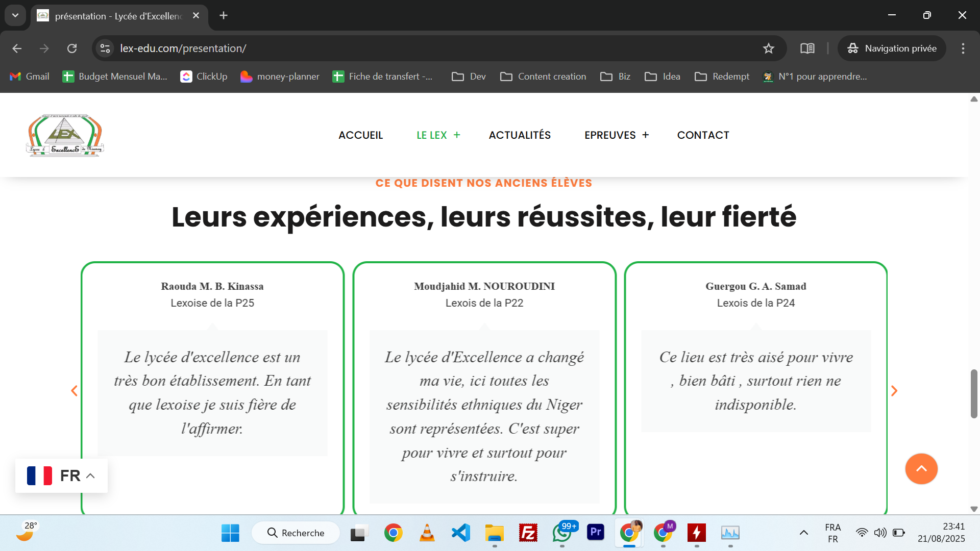Bookmark this page with the star icon
The height and width of the screenshot is (551, 980).
[x=768, y=48]
